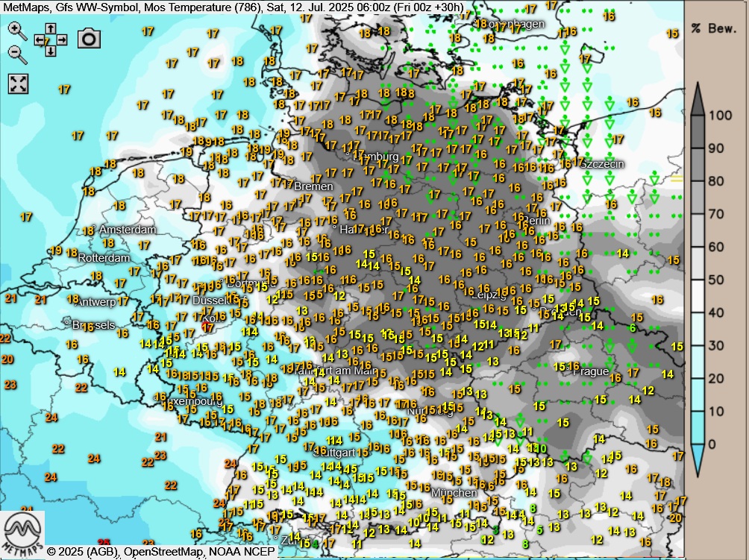749x560 pixels.
Task: Click the OpenStreetMap attribution link
Action: 164,552
